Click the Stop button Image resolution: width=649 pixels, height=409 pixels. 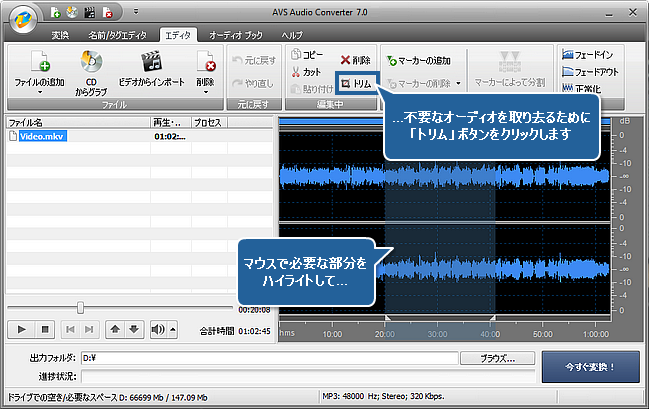point(45,330)
